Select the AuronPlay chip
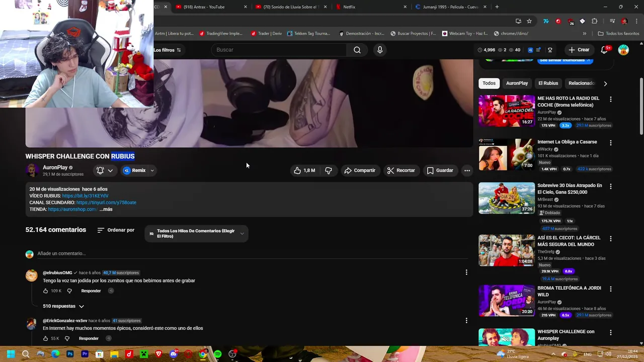This screenshot has width=644, height=362. [x=517, y=83]
